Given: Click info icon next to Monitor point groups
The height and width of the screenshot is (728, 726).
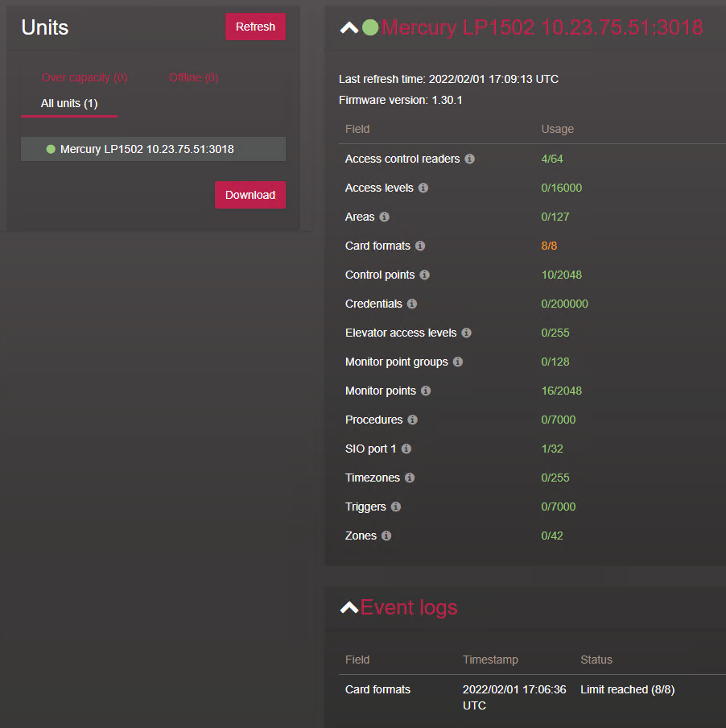Looking at the screenshot, I should (x=458, y=362).
